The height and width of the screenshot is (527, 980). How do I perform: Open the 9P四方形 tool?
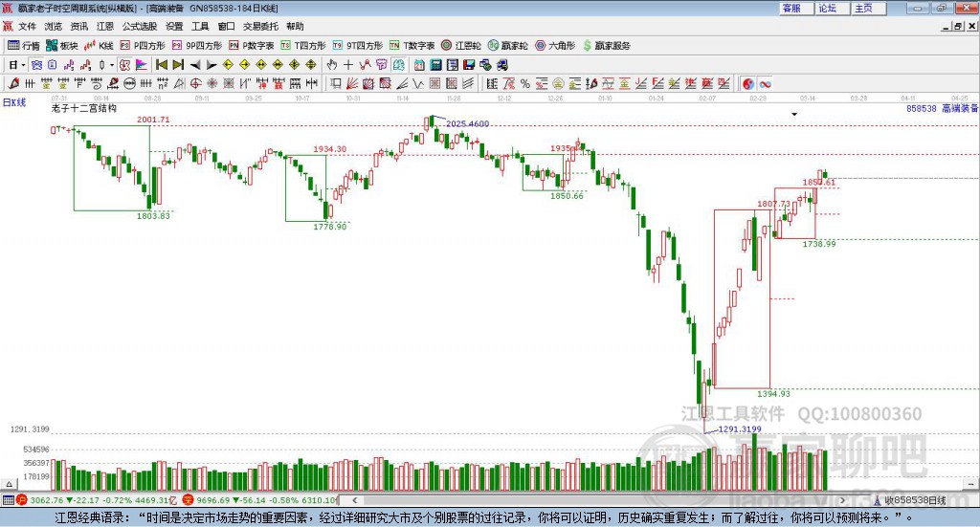[x=197, y=46]
